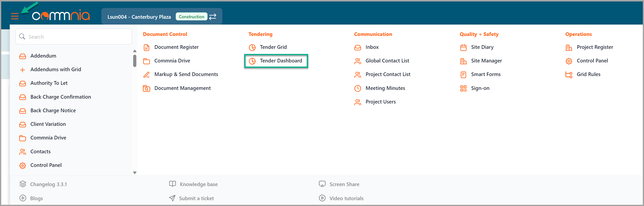Click the Tender Grid pie chart icon
The width and height of the screenshot is (644, 206).
(x=252, y=47)
